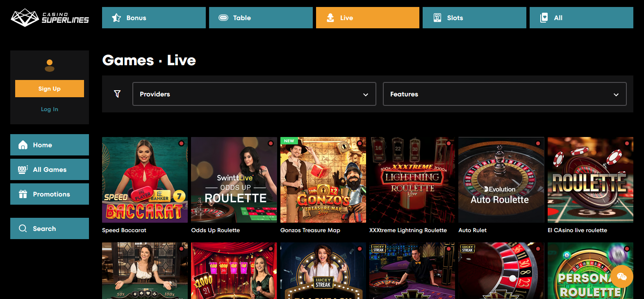Click the funnel filter icon
The height and width of the screenshot is (299, 644).
(x=117, y=94)
